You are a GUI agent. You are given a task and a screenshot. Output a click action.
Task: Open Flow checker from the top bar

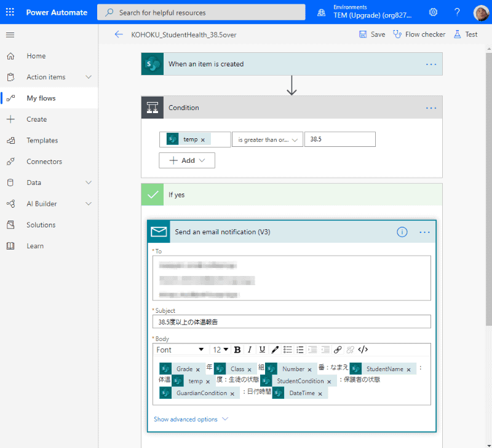[419, 34]
